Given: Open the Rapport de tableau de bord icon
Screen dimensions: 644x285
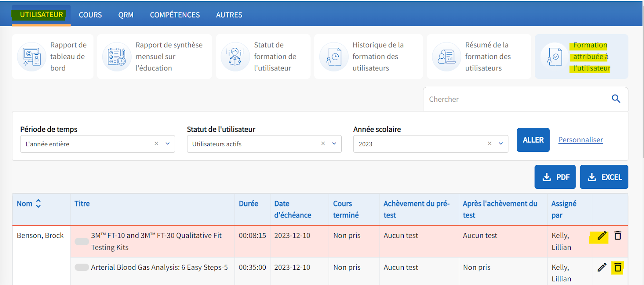Looking at the screenshot, I should 32,57.
